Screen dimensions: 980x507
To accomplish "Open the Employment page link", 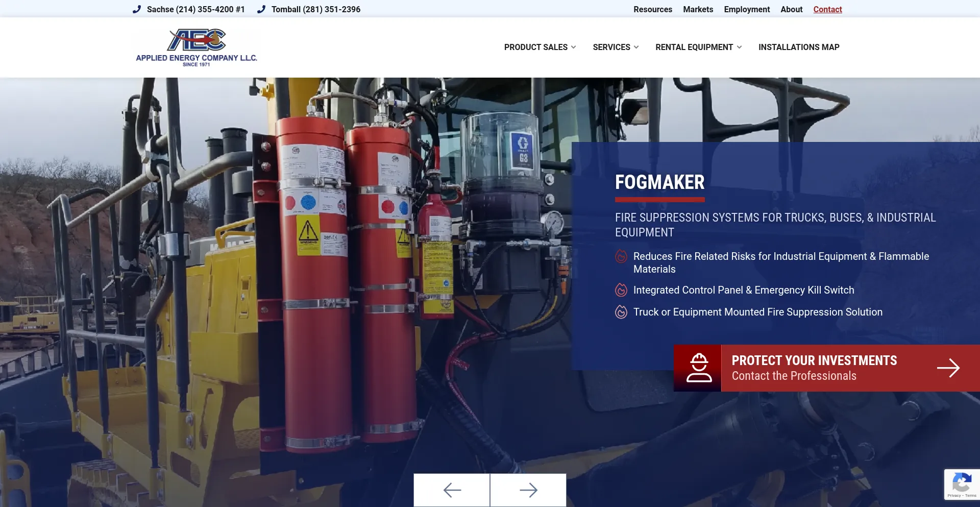I will (747, 9).
